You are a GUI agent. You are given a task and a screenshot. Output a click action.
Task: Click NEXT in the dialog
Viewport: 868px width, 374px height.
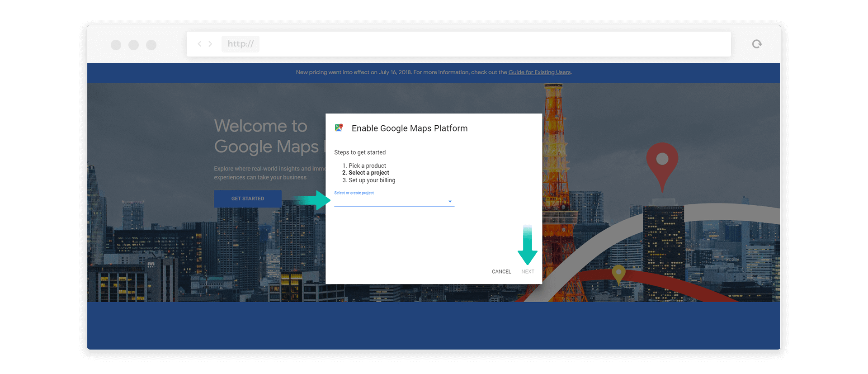tap(528, 272)
